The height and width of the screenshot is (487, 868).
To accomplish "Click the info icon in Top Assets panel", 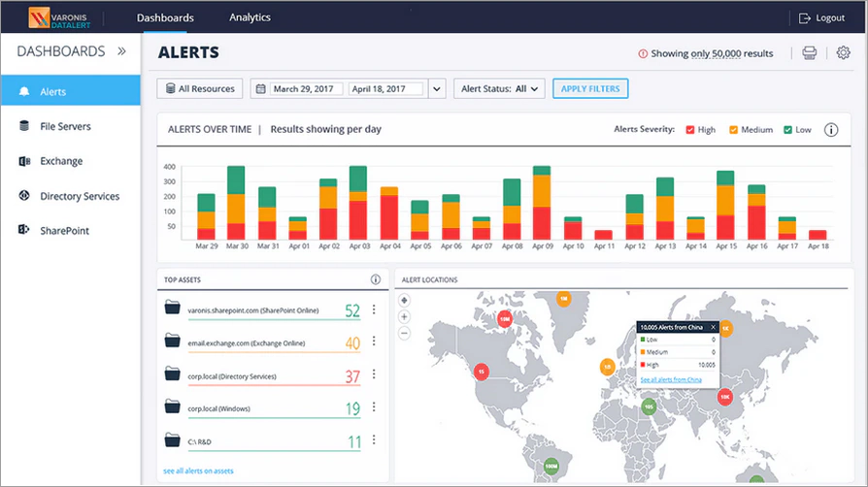I will click(376, 279).
